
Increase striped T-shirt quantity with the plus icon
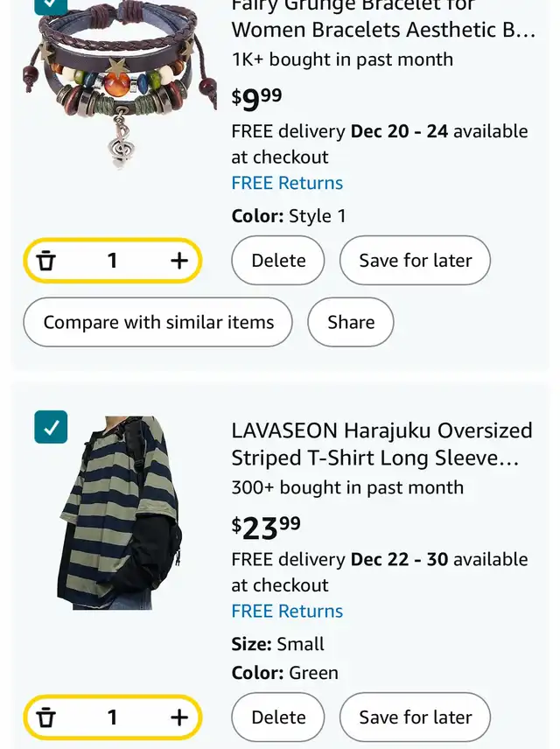(x=179, y=717)
